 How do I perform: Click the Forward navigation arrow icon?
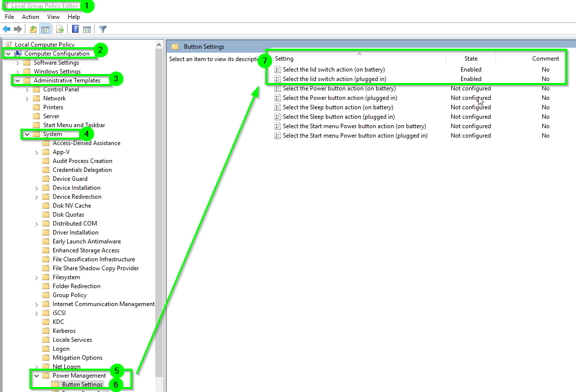(x=17, y=28)
